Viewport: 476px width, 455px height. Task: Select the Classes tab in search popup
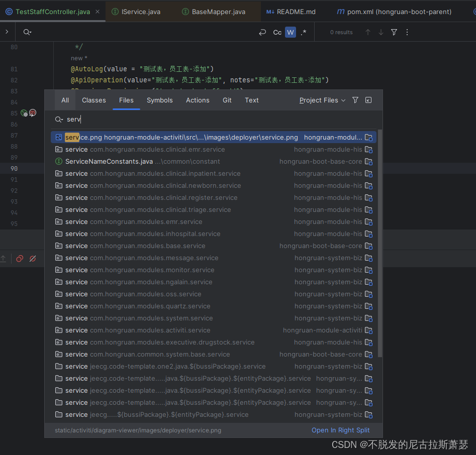[94, 100]
